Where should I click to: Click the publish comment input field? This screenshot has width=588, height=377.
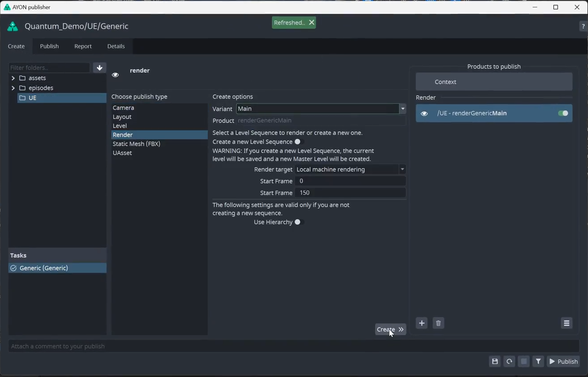click(294, 346)
